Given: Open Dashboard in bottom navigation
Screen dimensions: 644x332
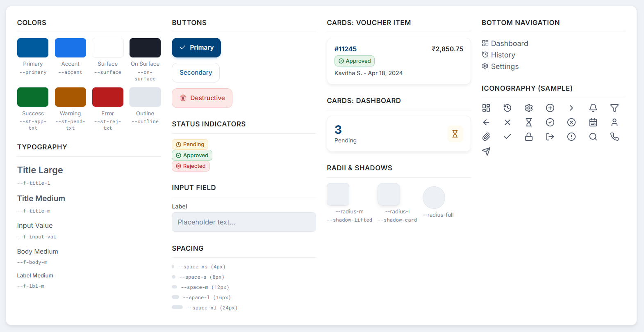Looking at the screenshot, I should pyautogui.click(x=505, y=44).
